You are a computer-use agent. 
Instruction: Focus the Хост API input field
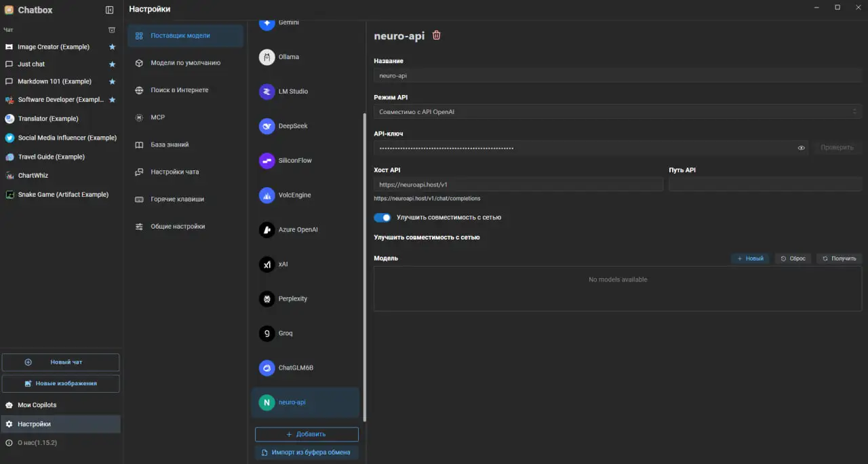518,185
